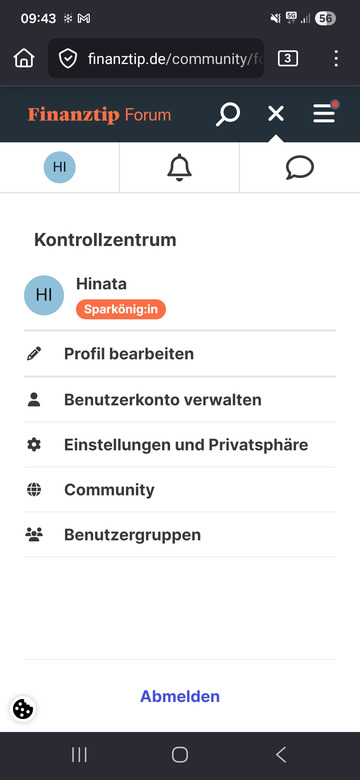This screenshot has height=780, width=360.
Task: Open the Community menu entry
Action: click(180, 489)
